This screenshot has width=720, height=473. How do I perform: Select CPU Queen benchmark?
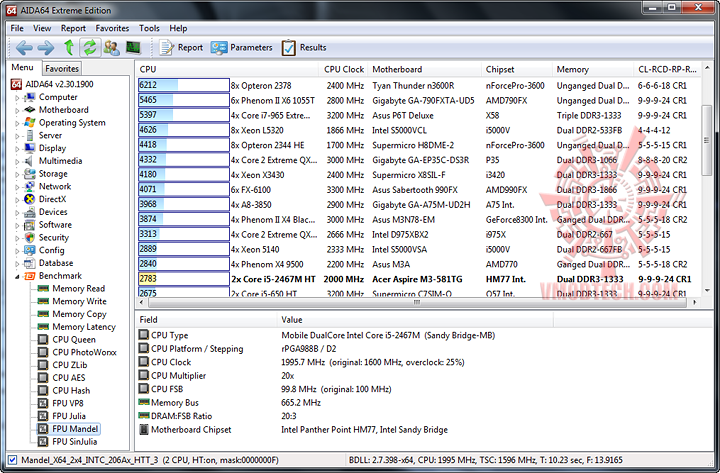click(x=74, y=340)
